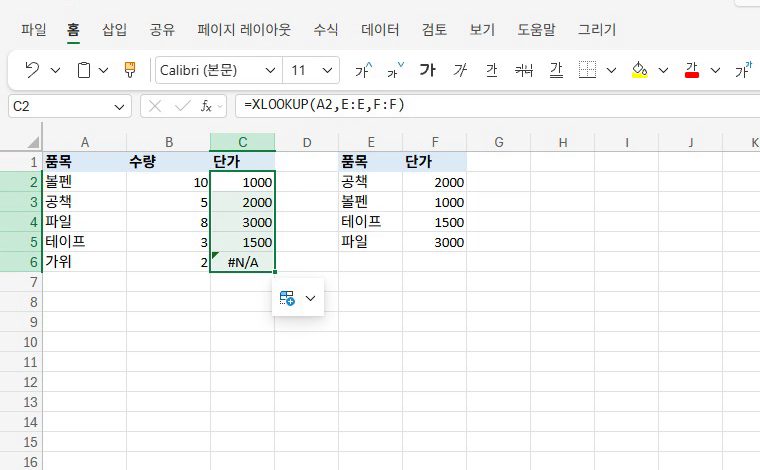This screenshot has width=760, height=470.
Task: Switch to the 공유 tab
Action: pos(162,30)
